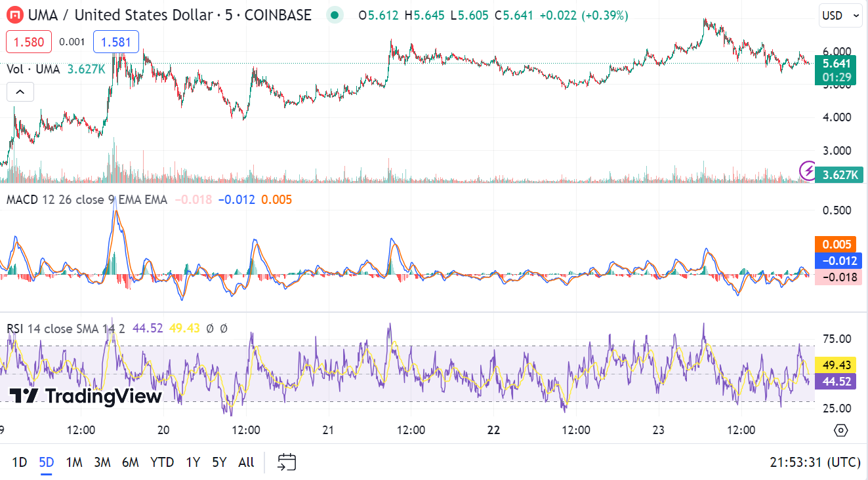Collapse the indicator legend with the chevron

pos(20,92)
